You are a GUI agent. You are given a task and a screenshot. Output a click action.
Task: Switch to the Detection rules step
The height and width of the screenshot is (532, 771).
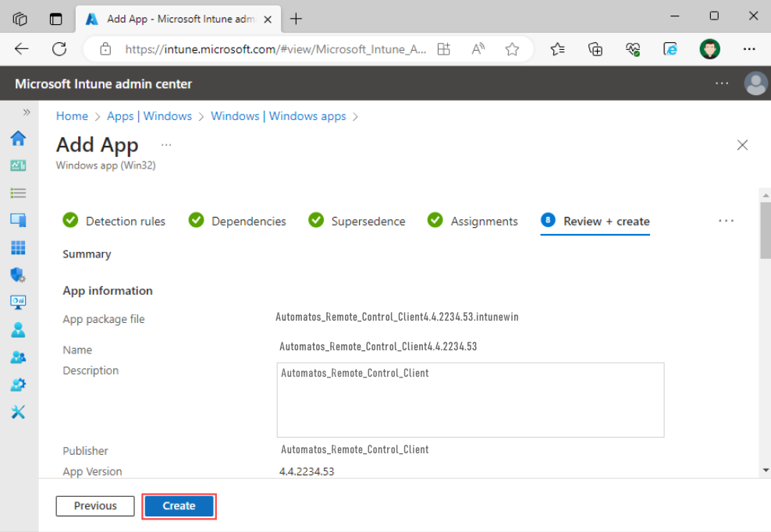pyautogui.click(x=114, y=221)
